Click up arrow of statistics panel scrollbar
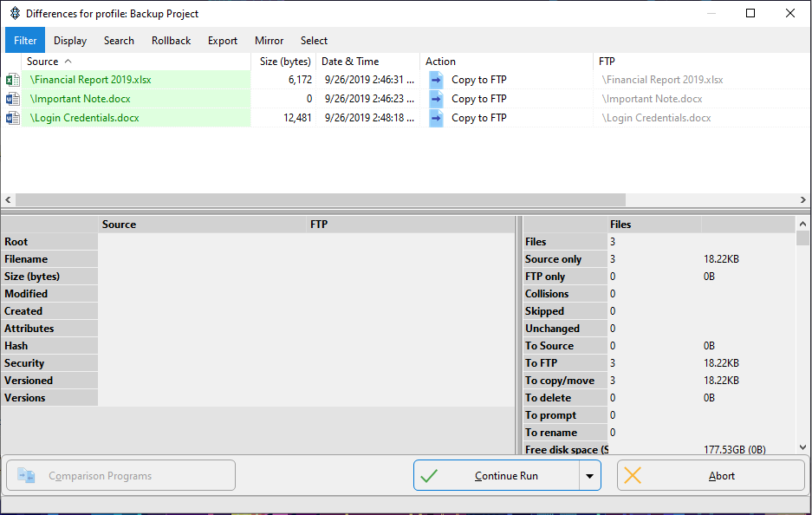The width and height of the screenshot is (812, 515). [x=802, y=224]
